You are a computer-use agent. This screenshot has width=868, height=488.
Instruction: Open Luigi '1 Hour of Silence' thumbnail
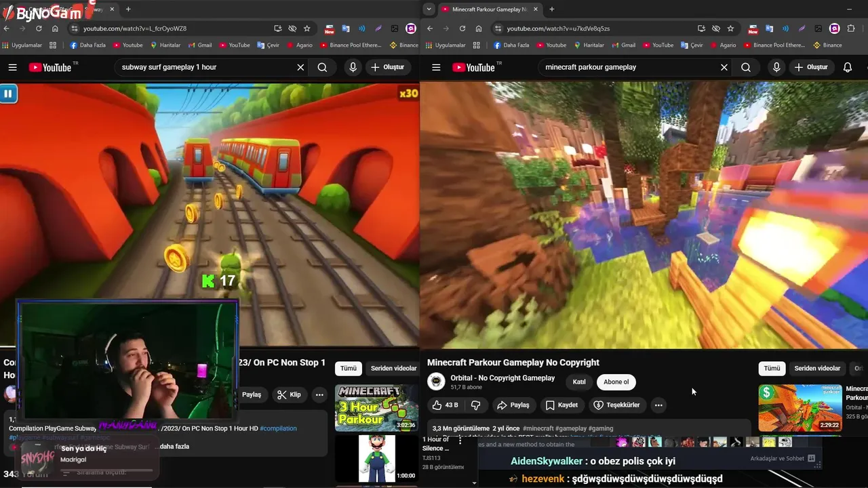376,459
